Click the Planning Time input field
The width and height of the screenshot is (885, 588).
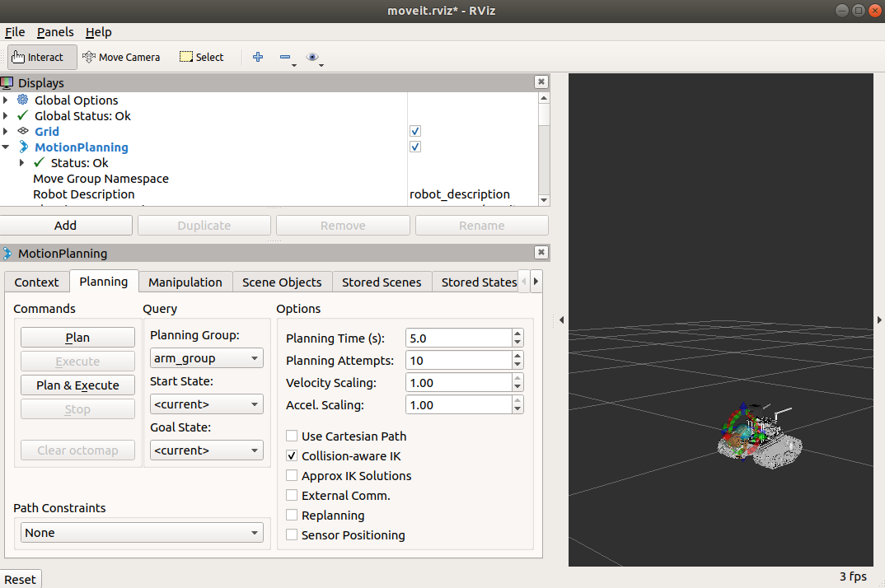pyautogui.click(x=458, y=338)
